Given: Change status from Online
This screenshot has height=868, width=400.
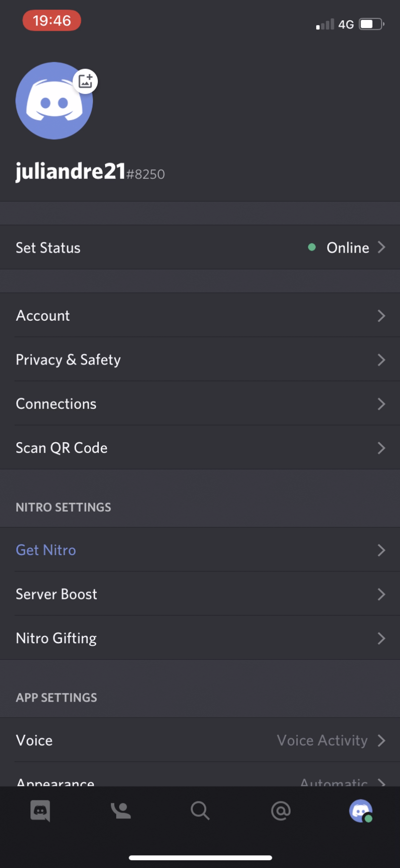Looking at the screenshot, I should tap(347, 247).
